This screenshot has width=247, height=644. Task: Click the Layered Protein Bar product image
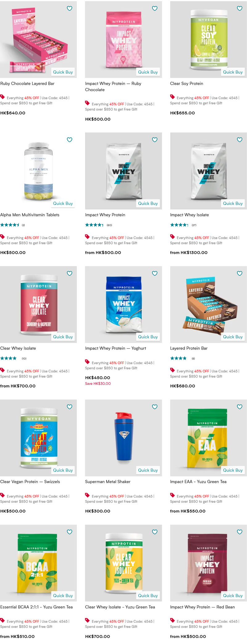[208, 304]
